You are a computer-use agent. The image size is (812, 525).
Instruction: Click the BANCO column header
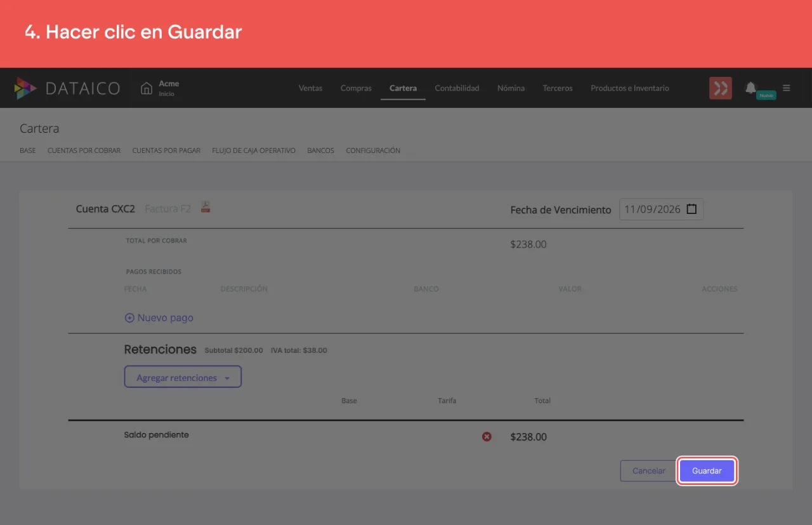(426, 289)
